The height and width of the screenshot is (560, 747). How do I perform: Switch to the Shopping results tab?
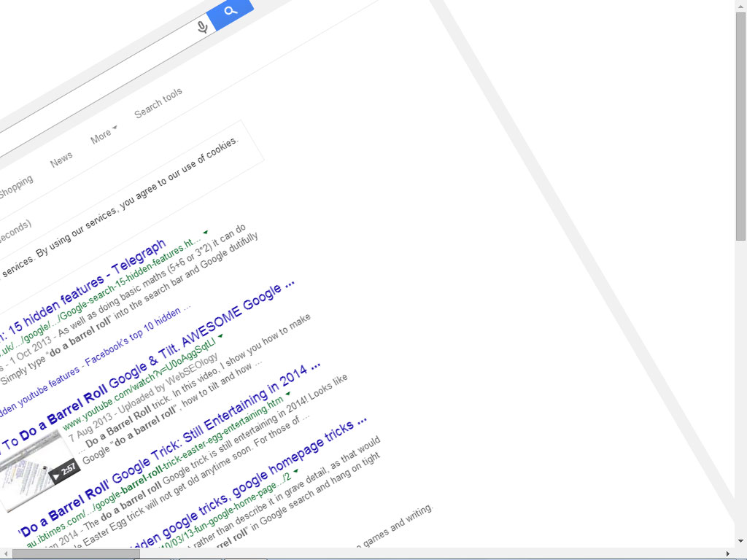tap(15, 185)
